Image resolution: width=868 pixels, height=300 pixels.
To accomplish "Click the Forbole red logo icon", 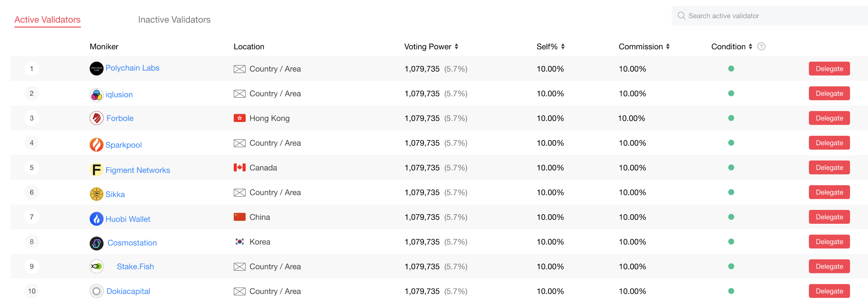I will (96, 118).
